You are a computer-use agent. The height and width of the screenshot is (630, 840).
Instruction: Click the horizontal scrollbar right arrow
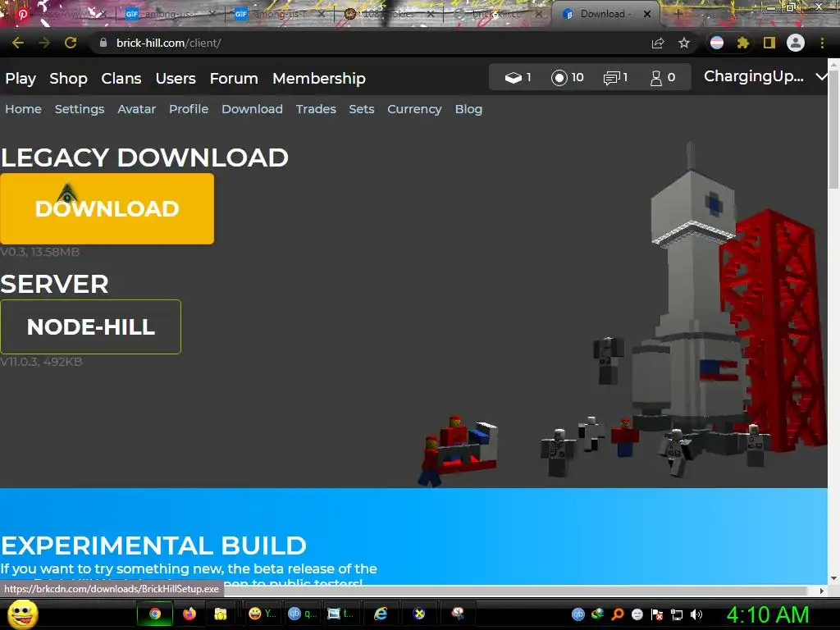(822, 591)
